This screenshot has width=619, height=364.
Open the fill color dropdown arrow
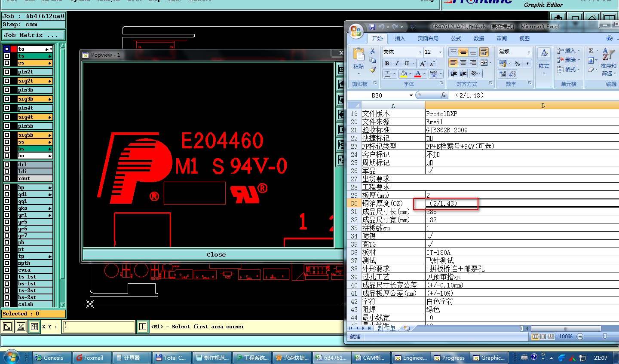pyautogui.click(x=410, y=74)
